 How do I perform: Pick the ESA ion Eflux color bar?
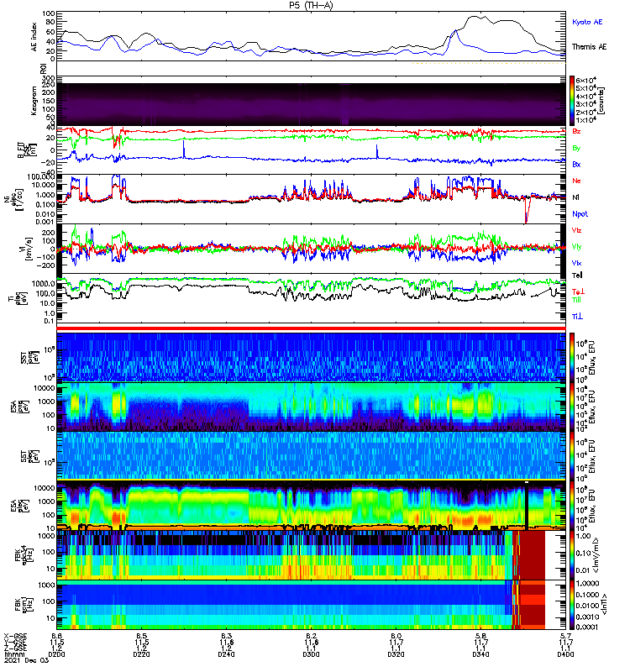tap(572, 407)
